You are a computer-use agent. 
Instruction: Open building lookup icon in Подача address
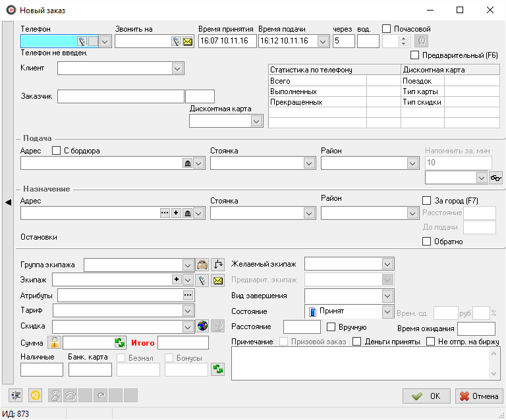[188, 163]
